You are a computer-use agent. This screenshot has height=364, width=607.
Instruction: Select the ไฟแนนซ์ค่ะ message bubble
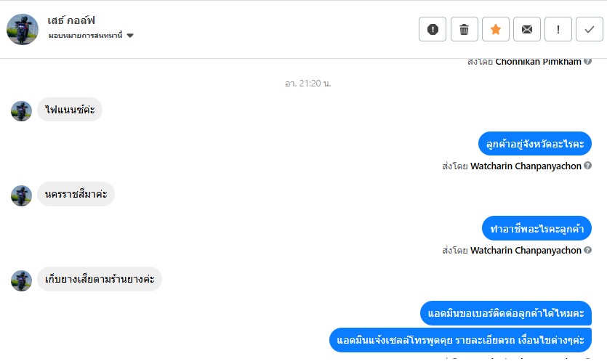click(x=70, y=110)
